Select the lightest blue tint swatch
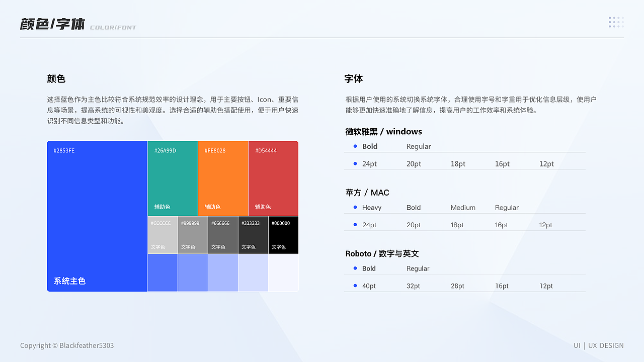 click(283, 273)
